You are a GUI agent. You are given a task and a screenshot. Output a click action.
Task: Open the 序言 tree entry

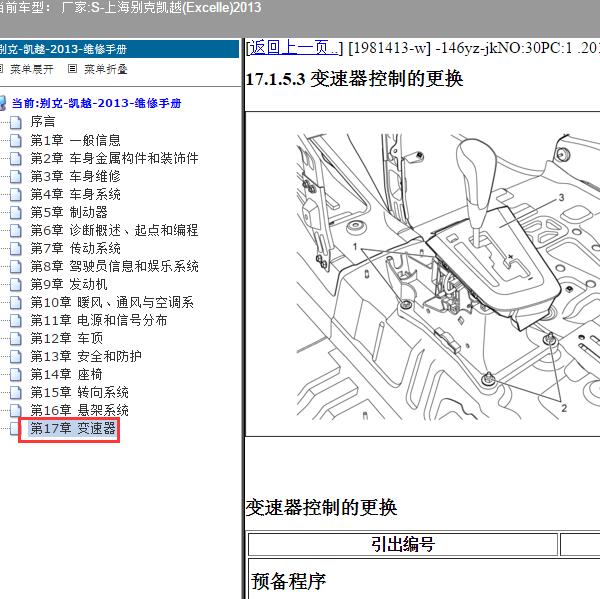[43, 122]
